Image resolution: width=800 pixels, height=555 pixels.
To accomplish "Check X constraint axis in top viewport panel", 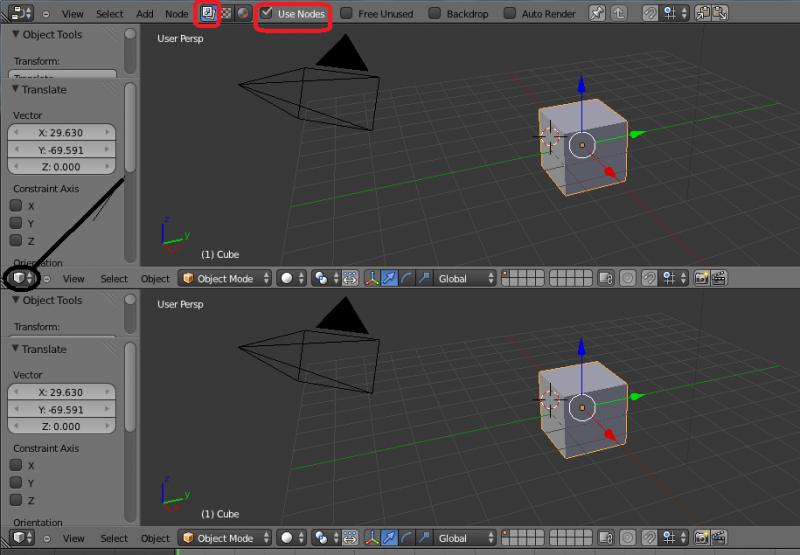I will tap(16, 206).
